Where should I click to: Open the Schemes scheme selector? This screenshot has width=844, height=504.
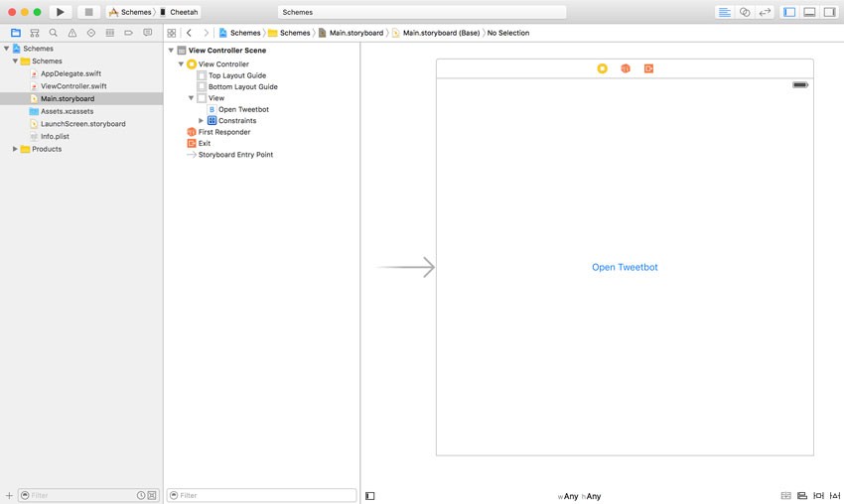[x=130, y=12]
